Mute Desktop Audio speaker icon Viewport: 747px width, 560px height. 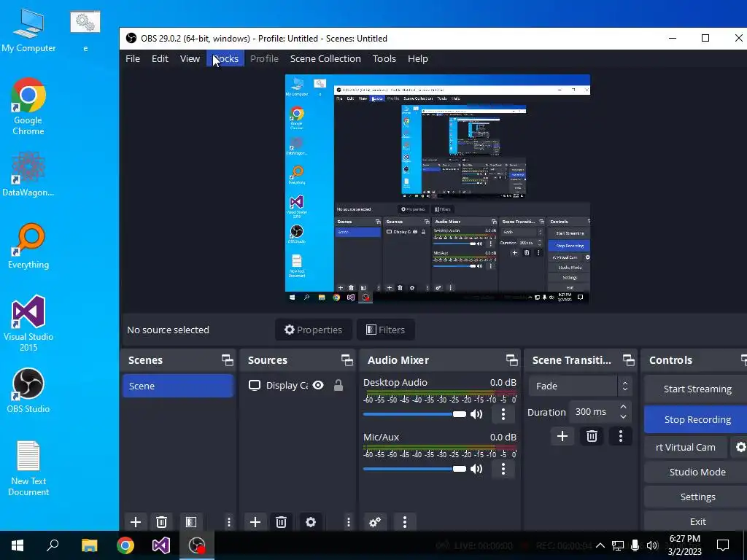[x=476, y=414]
